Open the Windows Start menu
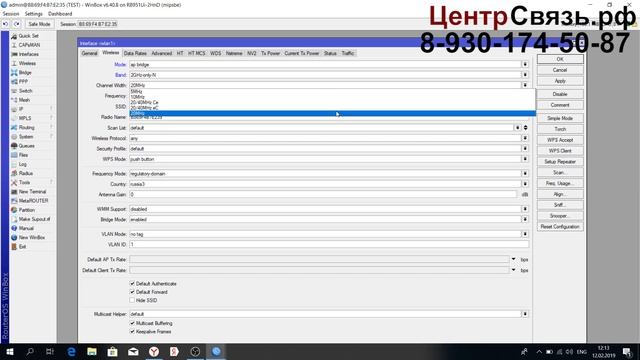 (x=10, y=351)
